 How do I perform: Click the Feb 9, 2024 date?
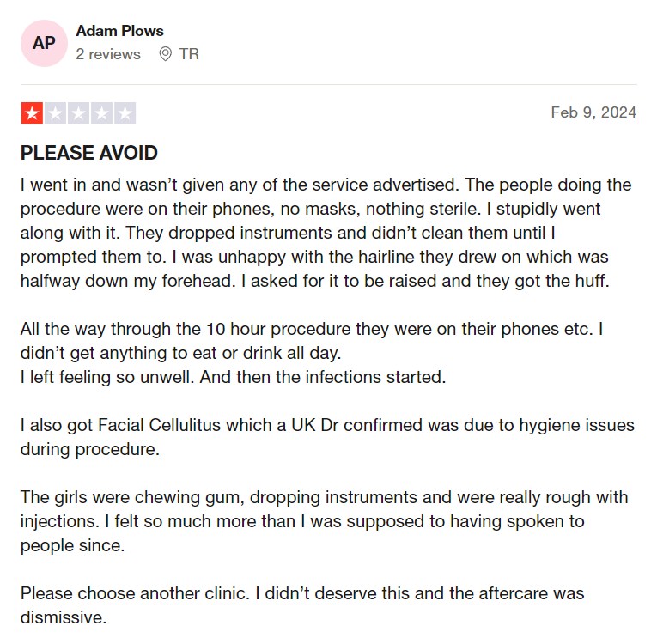tap(593, 112)
